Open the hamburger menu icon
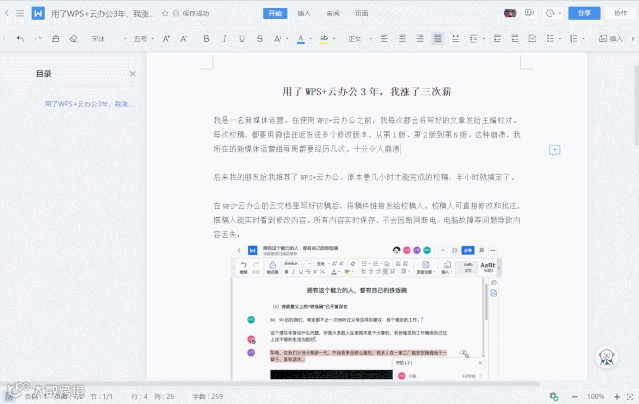The image size is (639, 404). click(20, 13)
